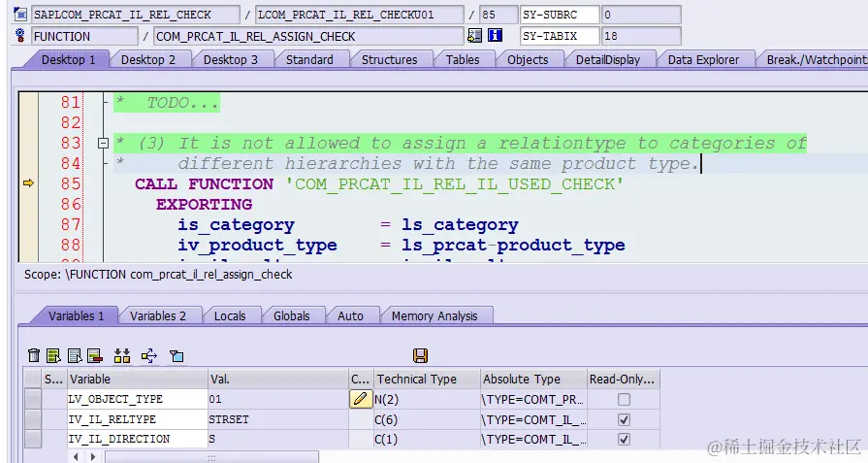Switch to the Desktop 2 tab
This screenshot has height=463, width=868.
pyautogui.click(x=148, y=60)
